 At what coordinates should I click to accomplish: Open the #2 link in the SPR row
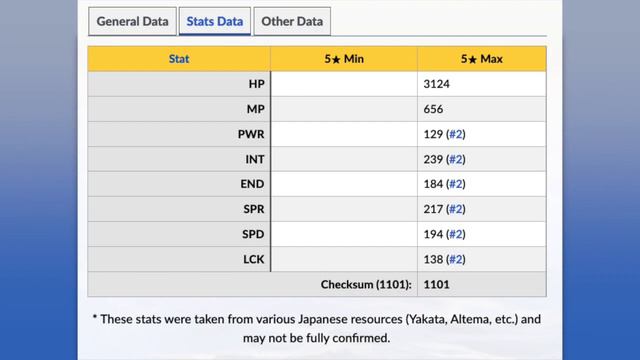coord(456,209)
